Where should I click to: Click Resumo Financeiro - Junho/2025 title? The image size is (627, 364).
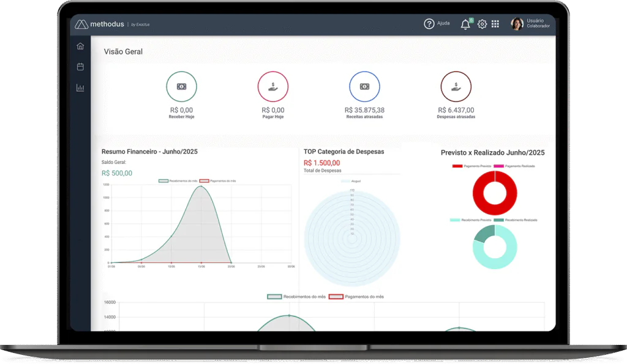pyautogui.click(x=149, y=152)
